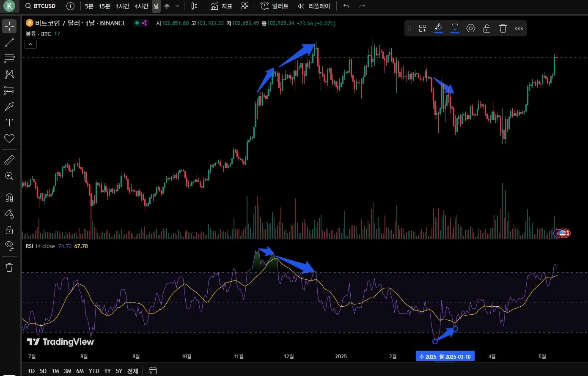Hide all drawings with the eye icon

(x=9, y=245)
